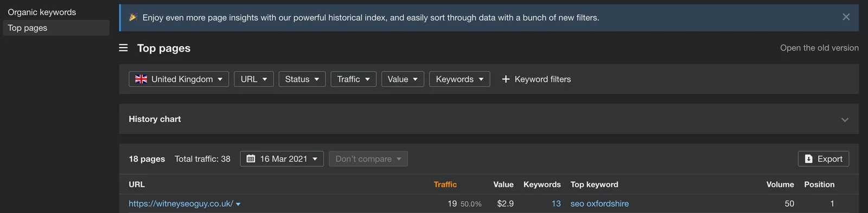
Task: Open the Keywords filter dropdown
Action: point(459,79)
